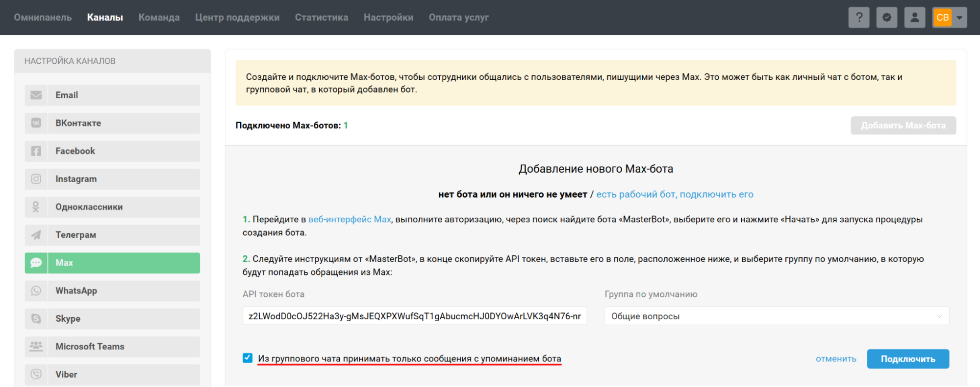Viewport: 980px width, 387px height.
Task: Open the Instagram channel icon
Action: (36, 179)
